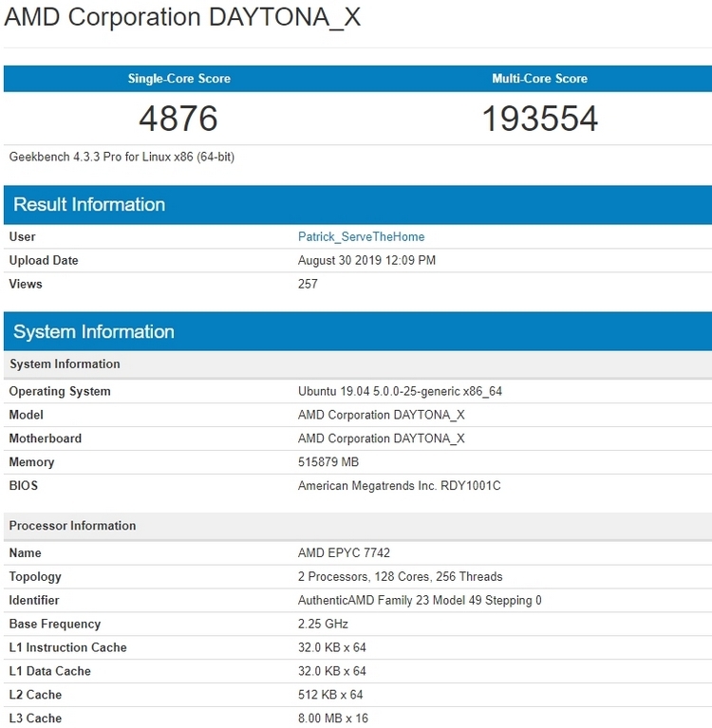Click the Multi-Core Score header
Image resolution: width=712 pixels, height=728 pixels.
point(539,79)
